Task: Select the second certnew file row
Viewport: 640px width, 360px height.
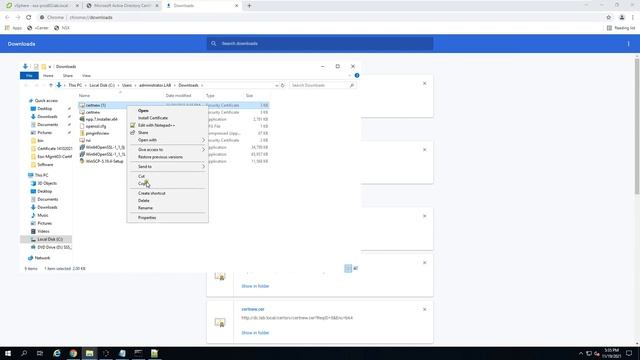Action: point(93,112)
